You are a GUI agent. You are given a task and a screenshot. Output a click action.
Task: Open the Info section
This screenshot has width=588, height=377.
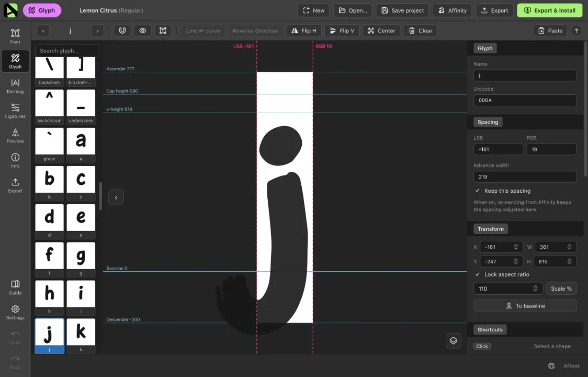(x=15, y=160)
